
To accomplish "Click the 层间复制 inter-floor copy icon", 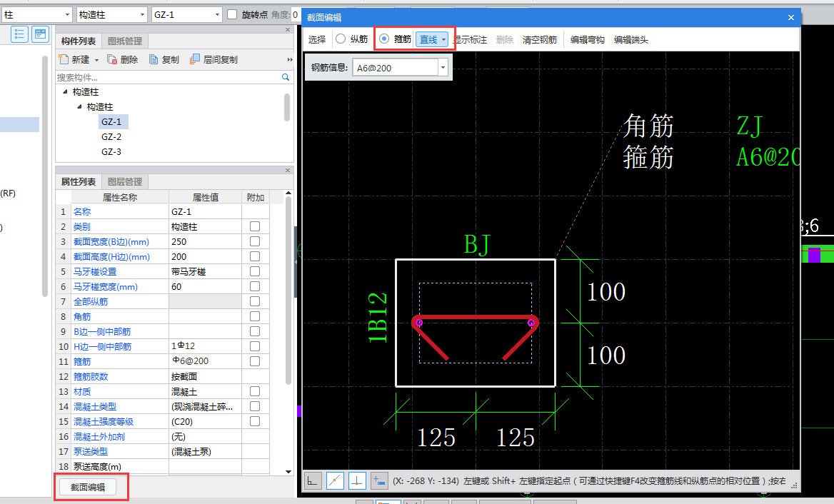I will (x=195, y=59).
